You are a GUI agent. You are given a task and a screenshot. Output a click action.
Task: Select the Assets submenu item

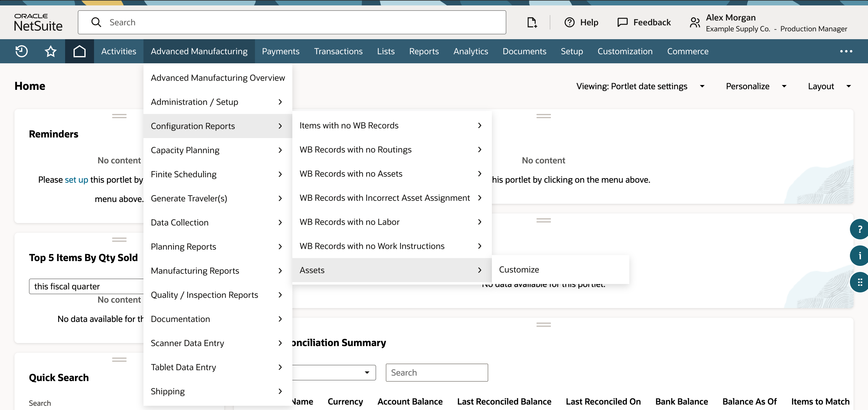392,270
